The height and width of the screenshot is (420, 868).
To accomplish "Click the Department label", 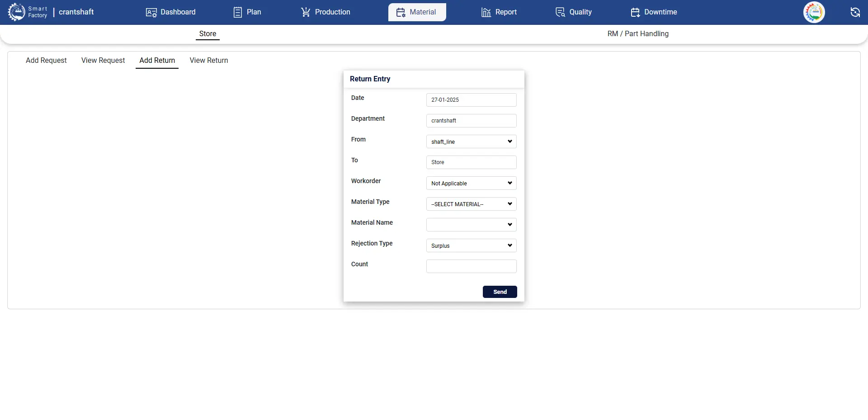I will coord(368,119).
